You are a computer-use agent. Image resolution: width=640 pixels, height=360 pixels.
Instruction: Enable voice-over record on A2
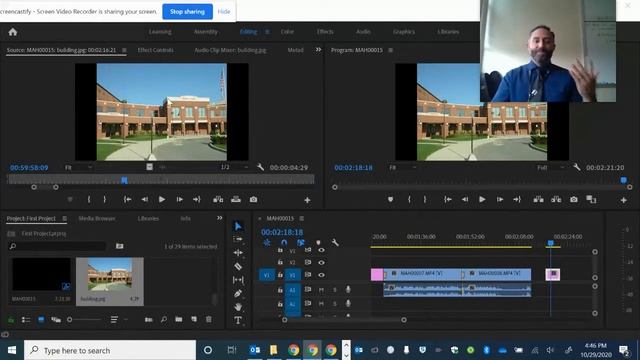point(348,303)
